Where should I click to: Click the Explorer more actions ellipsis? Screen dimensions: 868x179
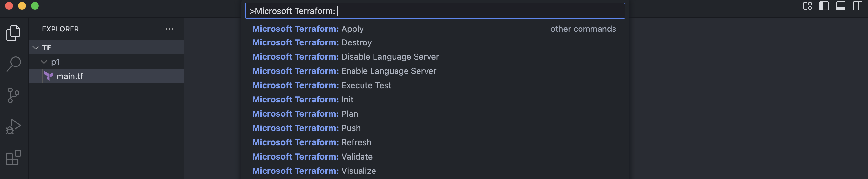click(x=169, y=29)
